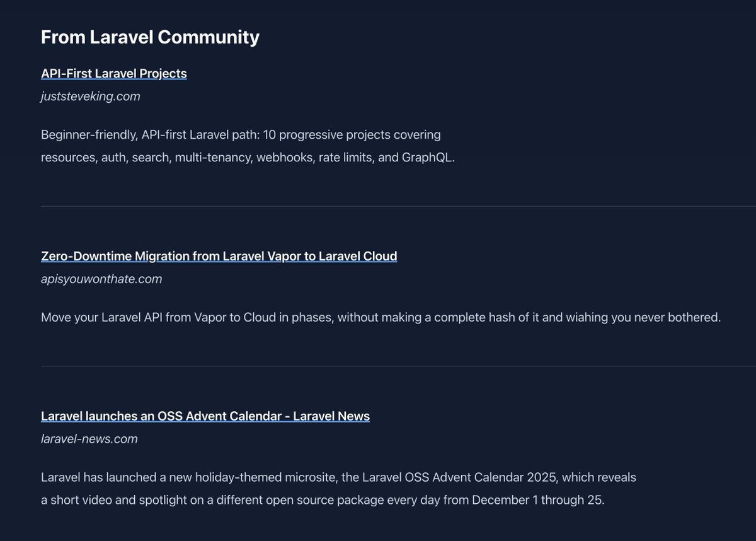Select the laravel-news.com source label
The height and width of the screenshot is (541, 756).
tap(89, 439)
